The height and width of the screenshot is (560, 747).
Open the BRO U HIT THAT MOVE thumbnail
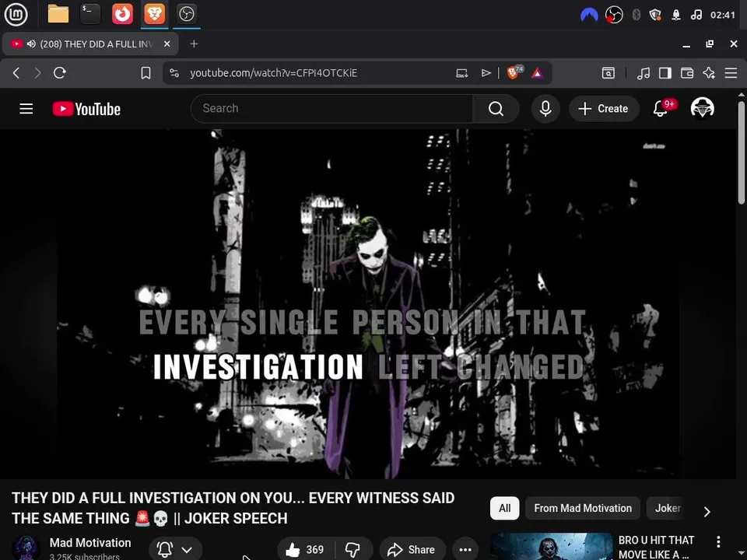(x=551, y=547)
